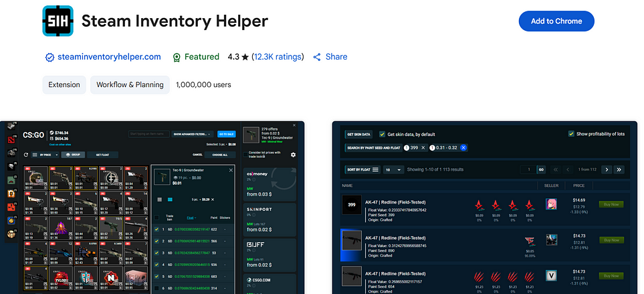Click the rating star icon
Viewport: 644px width, 294px height.
pos(245,57)
